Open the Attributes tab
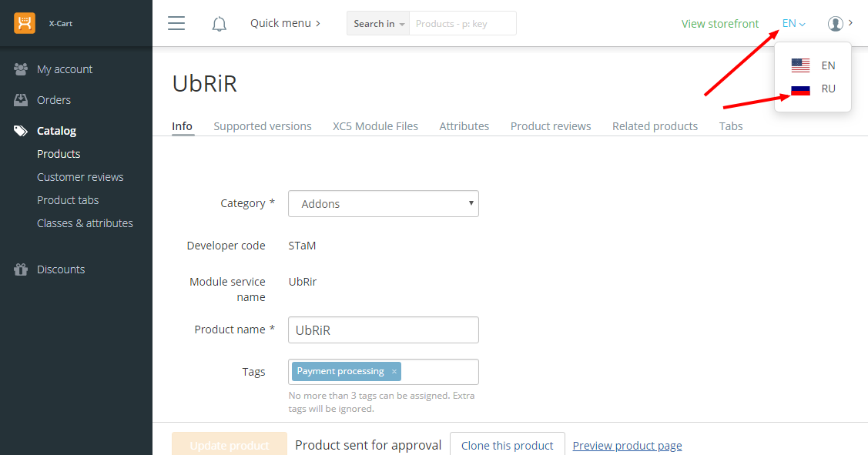The image size is (868, 455). pos(464,126)
